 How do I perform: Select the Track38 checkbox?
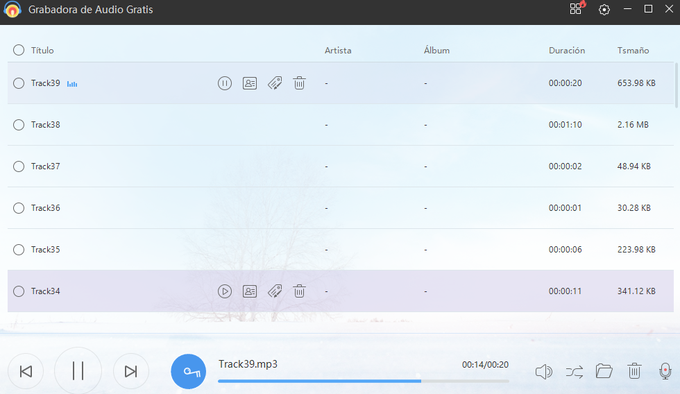(19, 125)
